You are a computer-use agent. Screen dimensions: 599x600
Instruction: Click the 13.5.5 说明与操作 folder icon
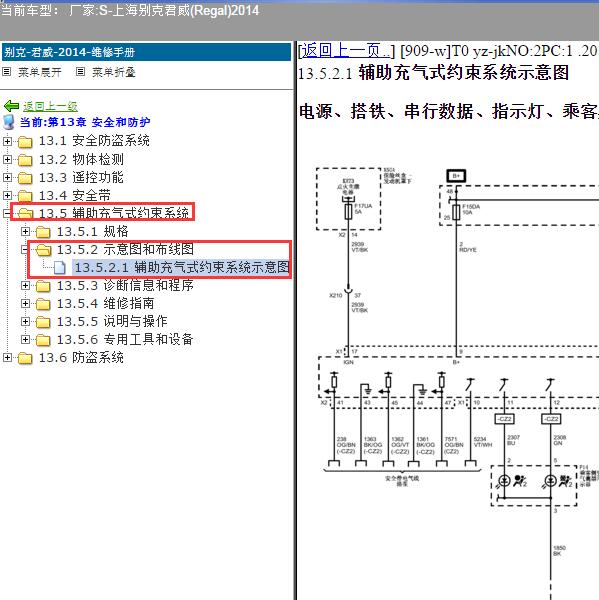[x=43, y=322]
